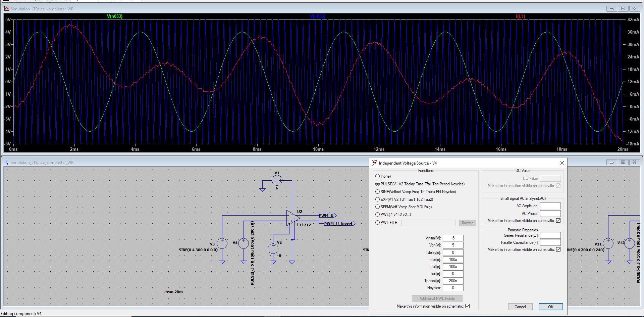This screenshot has width=644, height=317.
Task: Select voltage source V11 symbol on schematic
Action: pos(608,243)
